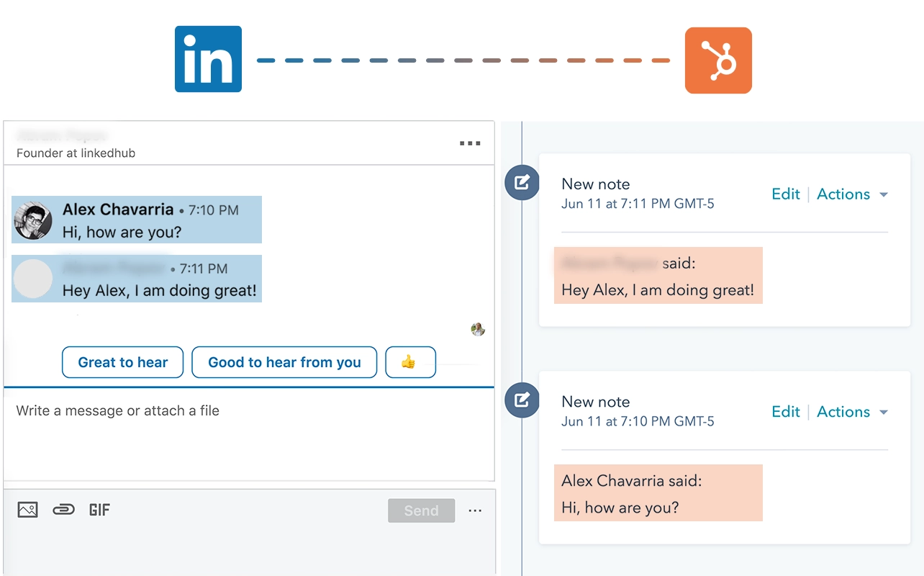This screenshot has height=576, width=924.
Task: Open the GIF picker
Action: pos(99,510)
